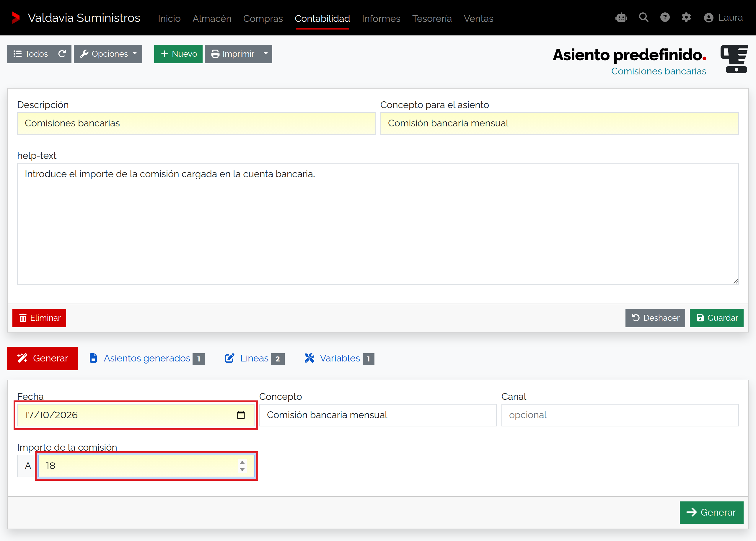Click the Fecha date field
The image size is (756, 541).
tap(136, 415)
